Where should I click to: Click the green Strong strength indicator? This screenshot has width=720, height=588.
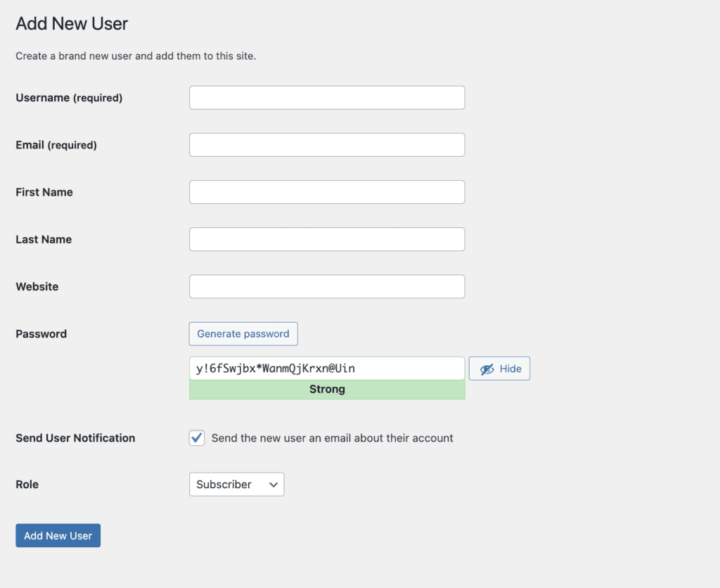pyautogui.click(x=327, y=390)
